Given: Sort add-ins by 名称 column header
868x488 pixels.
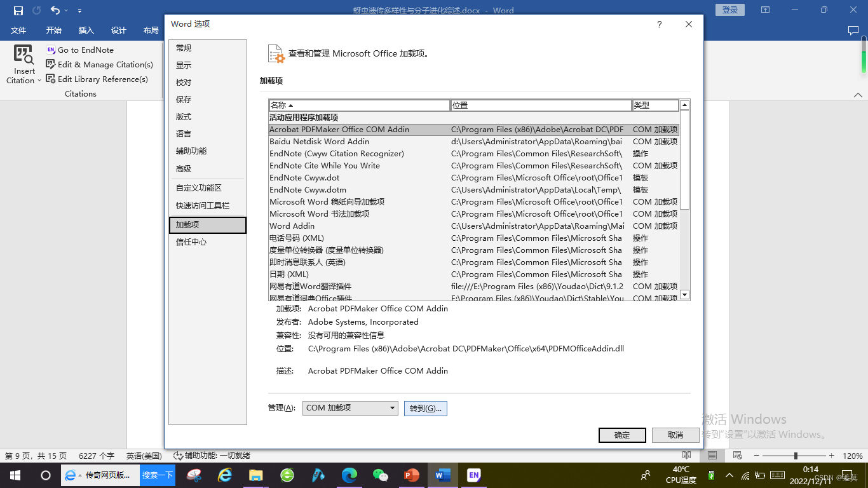Looking at the screenshot, I should click(359, 105).
